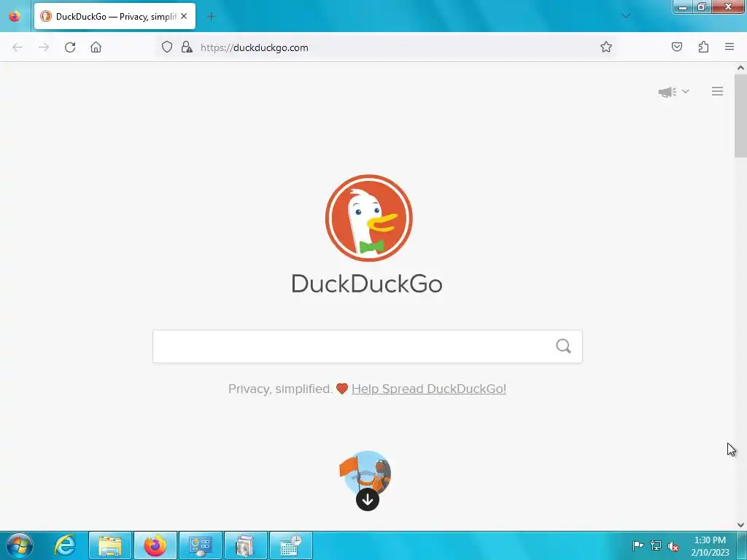Select the DuckDuckGo — Privacy, simplified tab
The image size is (747, 560).
[115, 16]
